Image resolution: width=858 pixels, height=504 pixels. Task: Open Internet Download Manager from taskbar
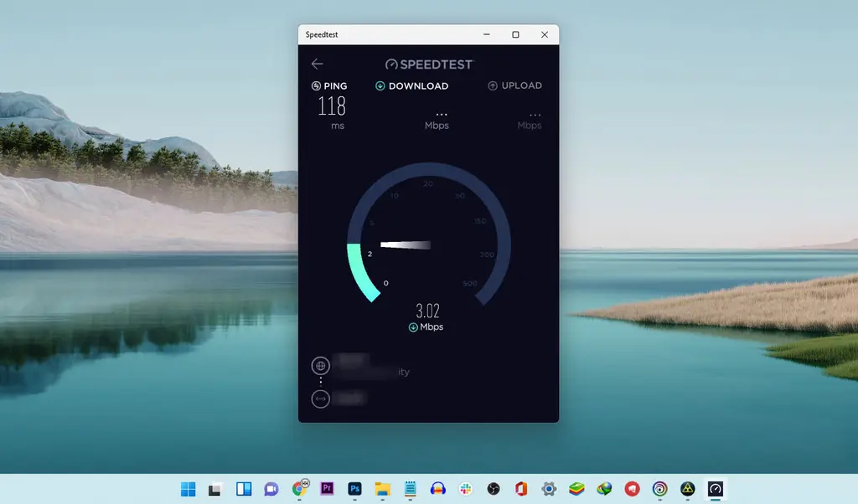click(x=605, y=489)
